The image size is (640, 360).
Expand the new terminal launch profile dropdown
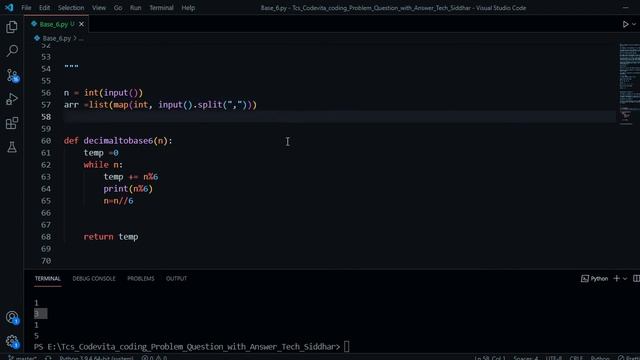point(625,279)
